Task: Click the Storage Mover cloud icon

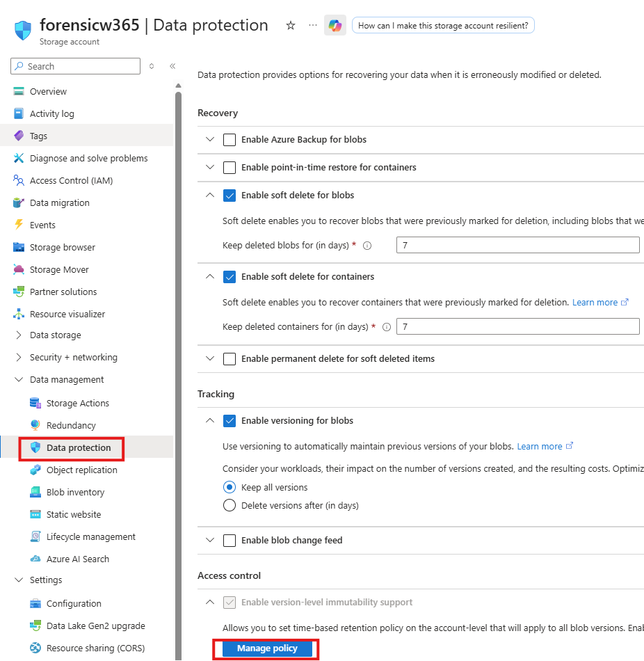Action: click(19, 269)
